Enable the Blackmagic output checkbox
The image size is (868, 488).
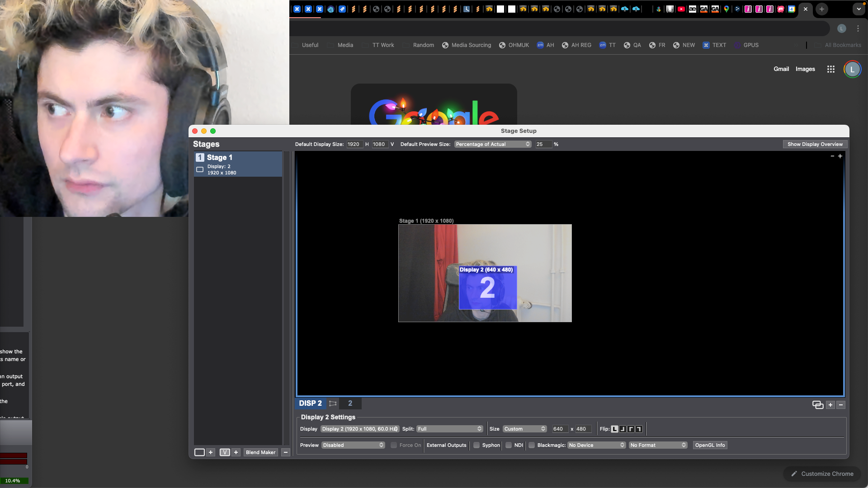532,445
